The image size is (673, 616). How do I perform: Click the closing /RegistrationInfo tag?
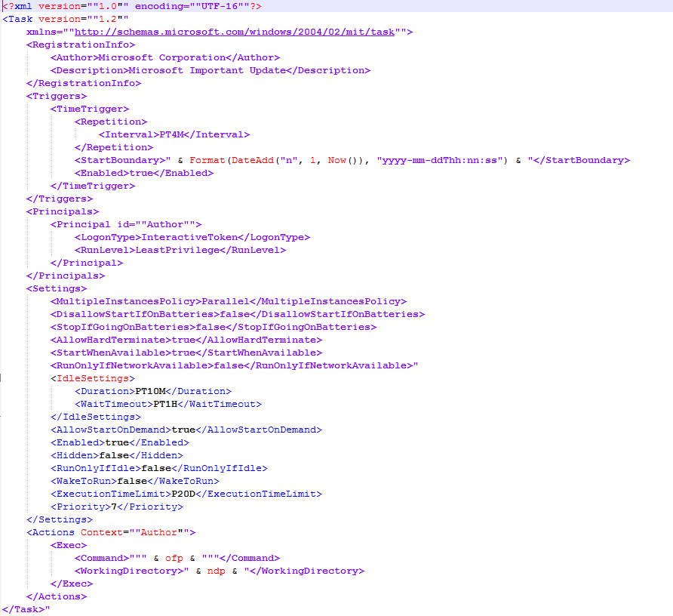[84, 83]
